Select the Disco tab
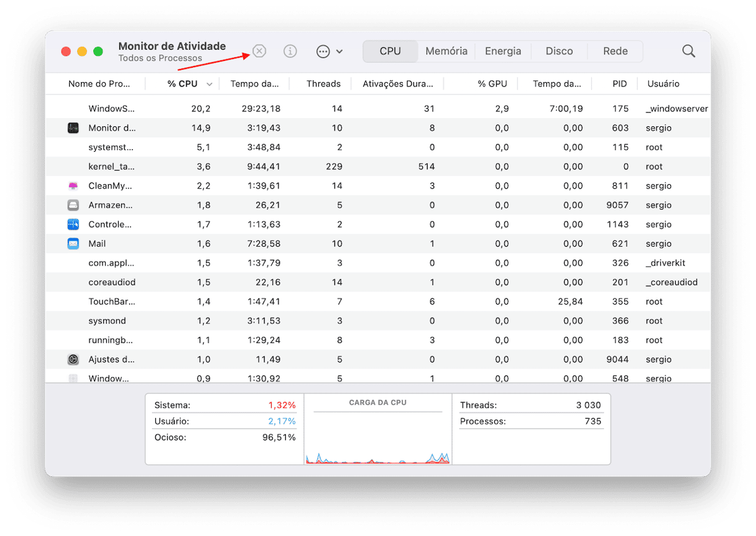The image size is (756, 536). (560, 52)
